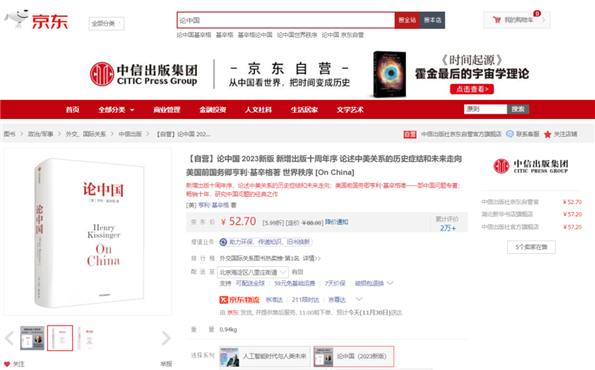Click the store search field containing 原则

coord(485,109)
